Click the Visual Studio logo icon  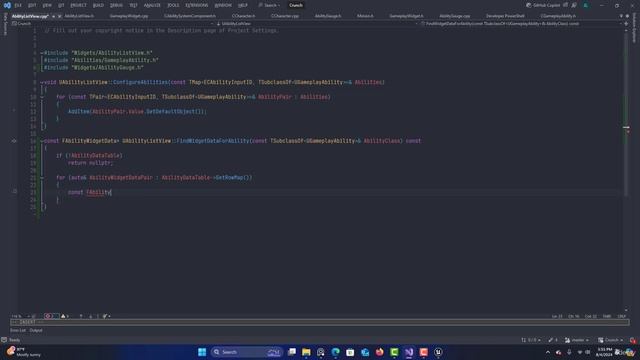(x=7, y=5)
